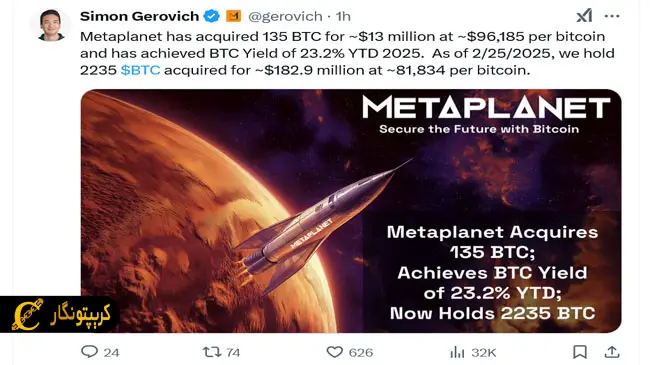The width and height of the screenshot is (650, 365).
Task: Click the orange Metaplanet affiliation badge
Action: tap(234, 16)
